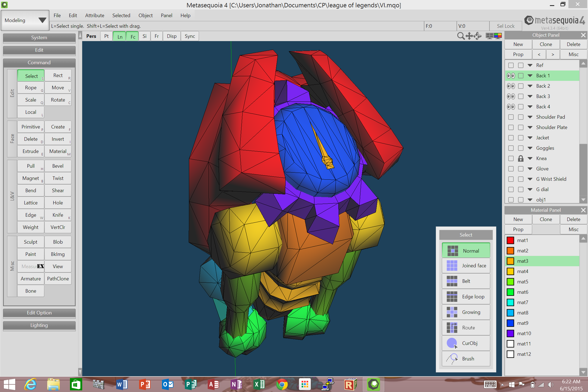Click the volume speaker tray icon

[551, 385]
